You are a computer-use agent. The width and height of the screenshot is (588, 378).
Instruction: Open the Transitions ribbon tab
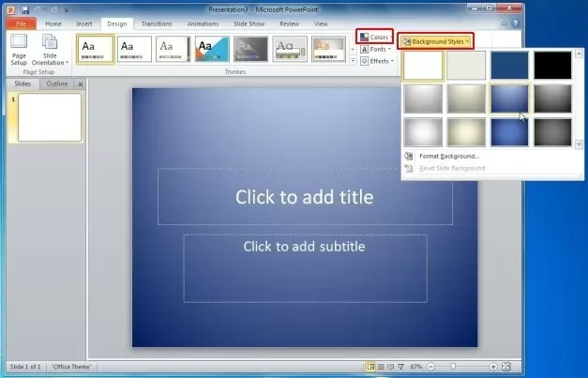[157, 23]
